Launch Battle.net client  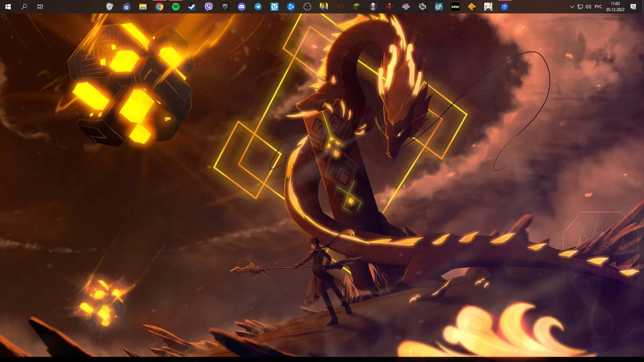pos(291,7)
